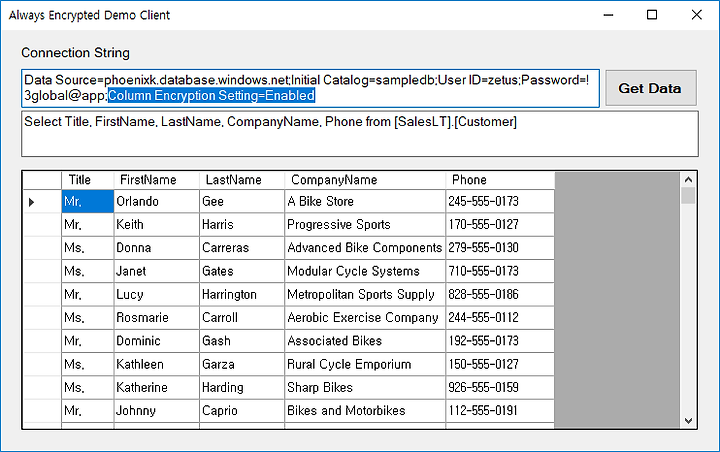The image size is (720, 452).
Task: Click the SQL query text box
Action: pos(360,134)
